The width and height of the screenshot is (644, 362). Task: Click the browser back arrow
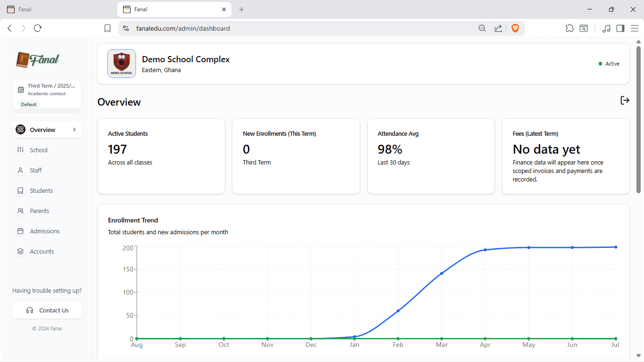coord(9,28)
